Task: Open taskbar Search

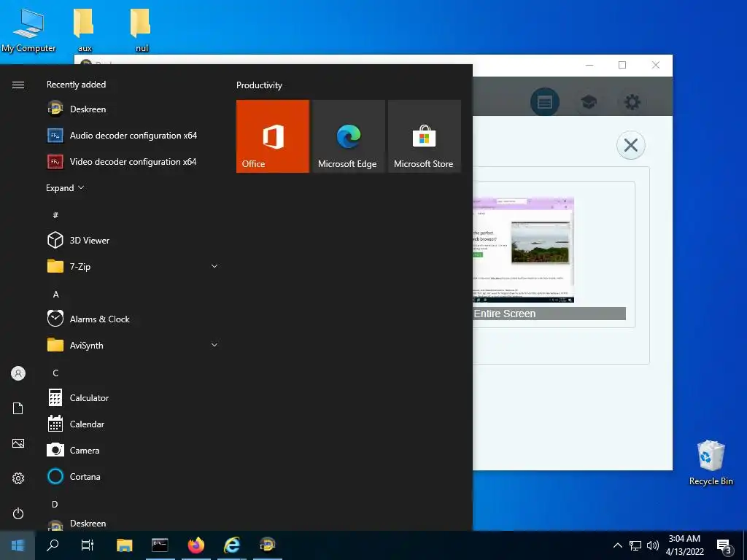Action: [x=53, y=545]
